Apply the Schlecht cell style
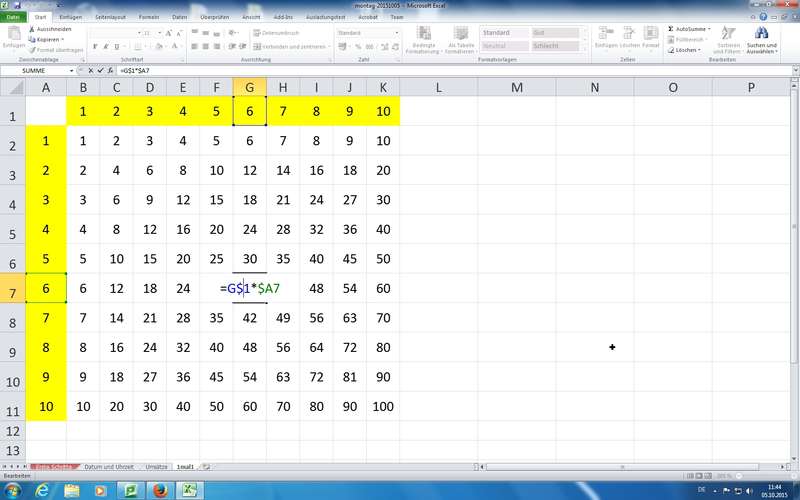Image resolution: width=800 pixels, height=500 pixels. [x=555, y=46]
